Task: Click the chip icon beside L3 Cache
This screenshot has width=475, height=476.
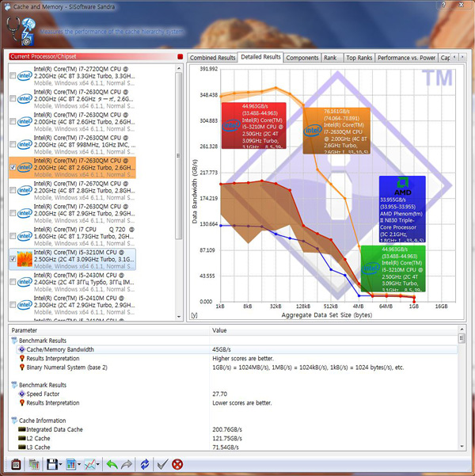Action: click(21, 447)
